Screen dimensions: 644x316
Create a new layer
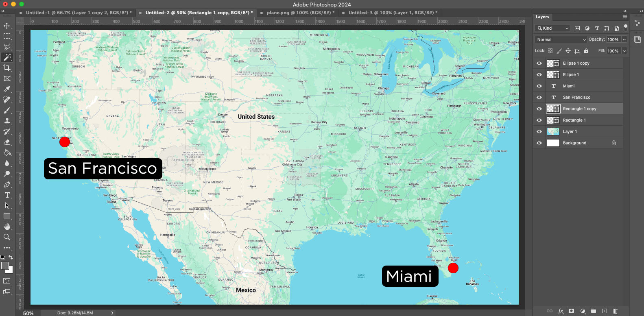pos(605,311)
